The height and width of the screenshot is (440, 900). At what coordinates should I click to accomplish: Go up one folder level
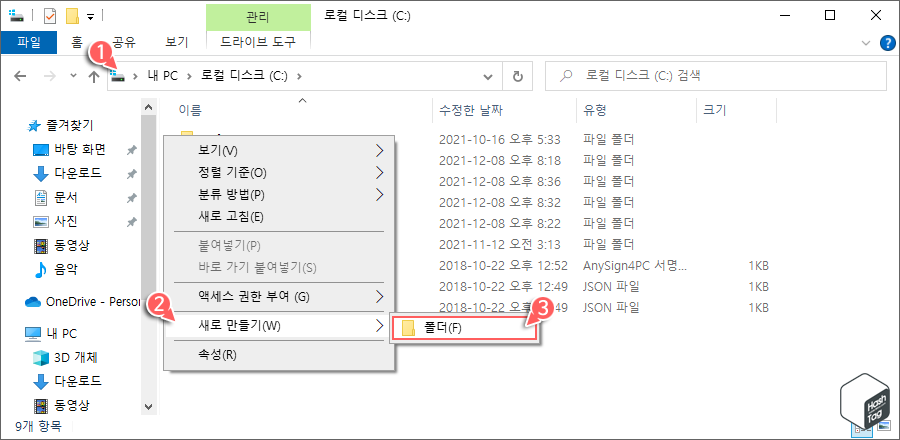(x=94, y=76)
